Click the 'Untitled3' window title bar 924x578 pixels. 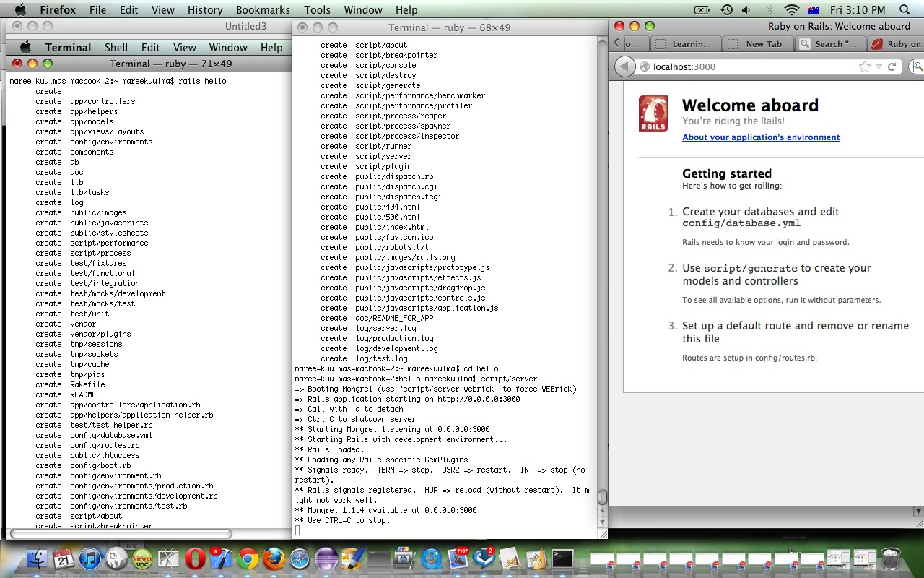(148, 26)
